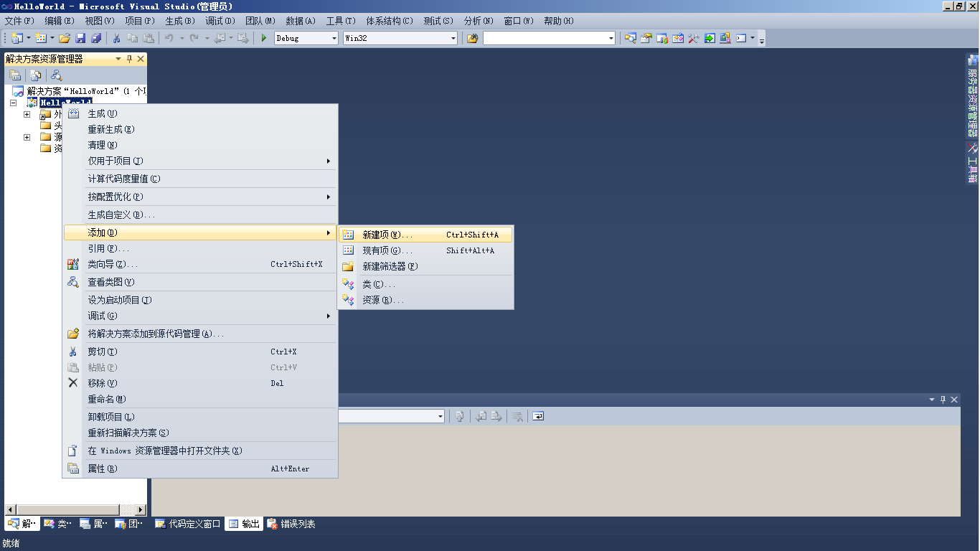Switch to Error List tab at bottom

click(291, 524)
